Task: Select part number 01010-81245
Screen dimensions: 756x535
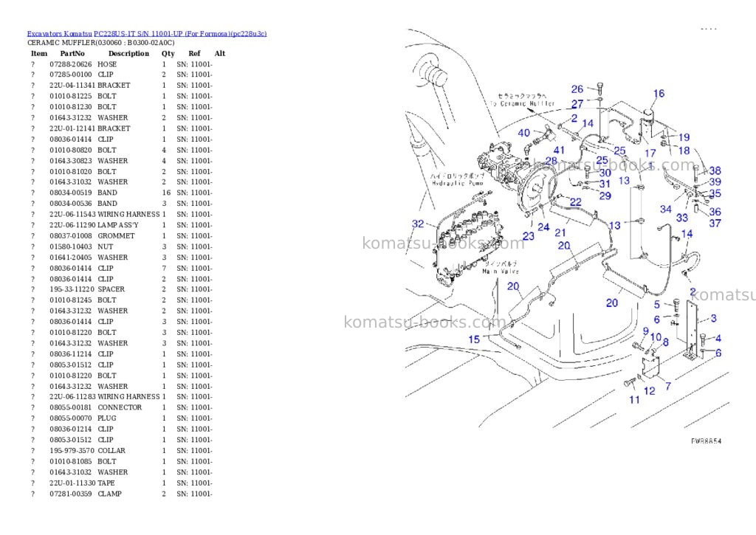Action: 70,300
